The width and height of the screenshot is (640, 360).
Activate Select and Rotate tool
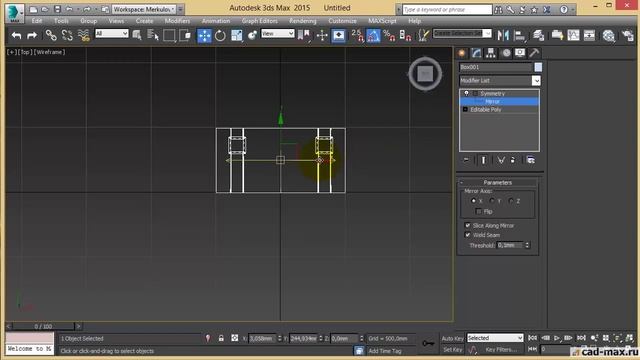click(220, 36)
